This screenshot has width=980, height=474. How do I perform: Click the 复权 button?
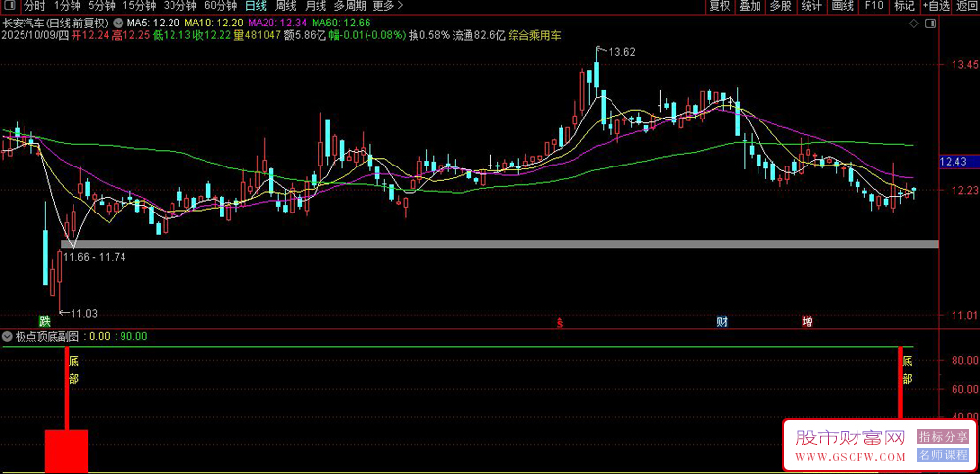click(719, 6)
